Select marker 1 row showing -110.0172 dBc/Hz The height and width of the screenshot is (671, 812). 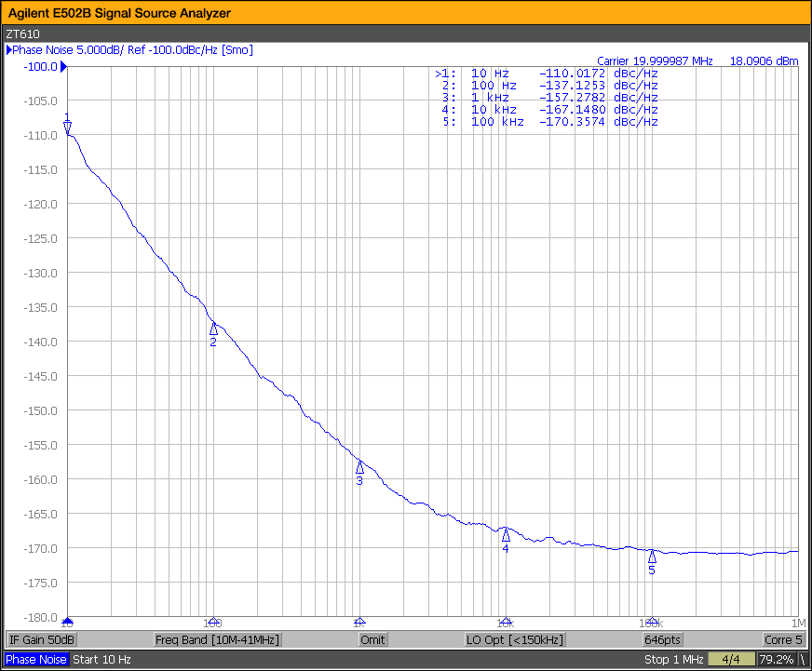[547, 74]
